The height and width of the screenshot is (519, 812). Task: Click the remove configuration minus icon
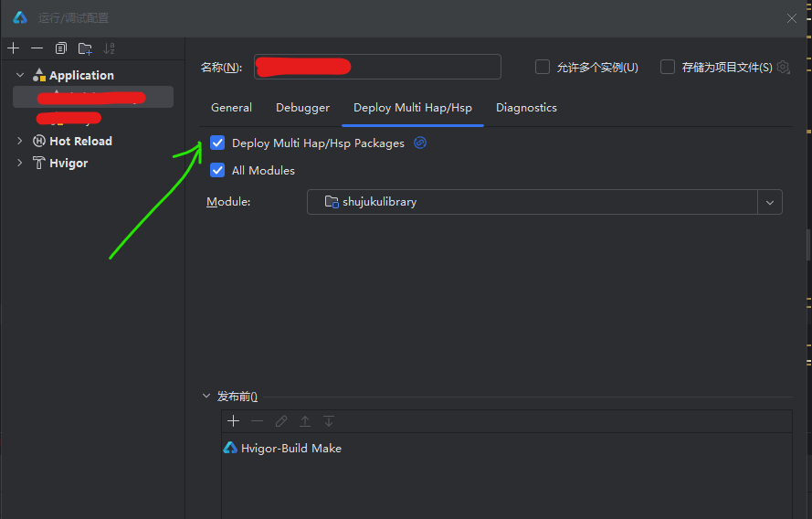[x=37, y=48]
